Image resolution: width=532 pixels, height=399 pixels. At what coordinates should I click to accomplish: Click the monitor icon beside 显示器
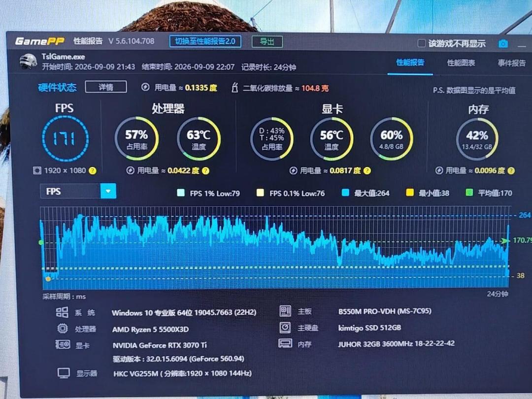[x=64, y=373]
